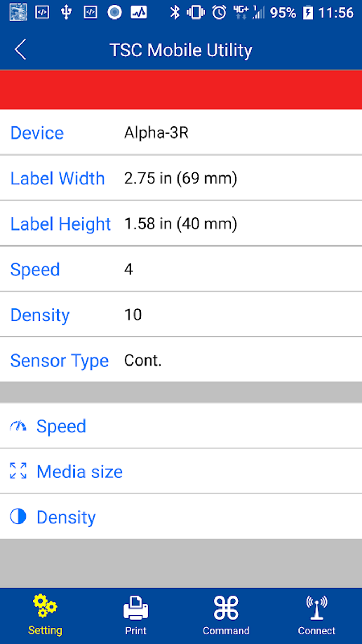Tap the Media size expand-arrows icon
The image size is (362, 644).
pos(18,471)
